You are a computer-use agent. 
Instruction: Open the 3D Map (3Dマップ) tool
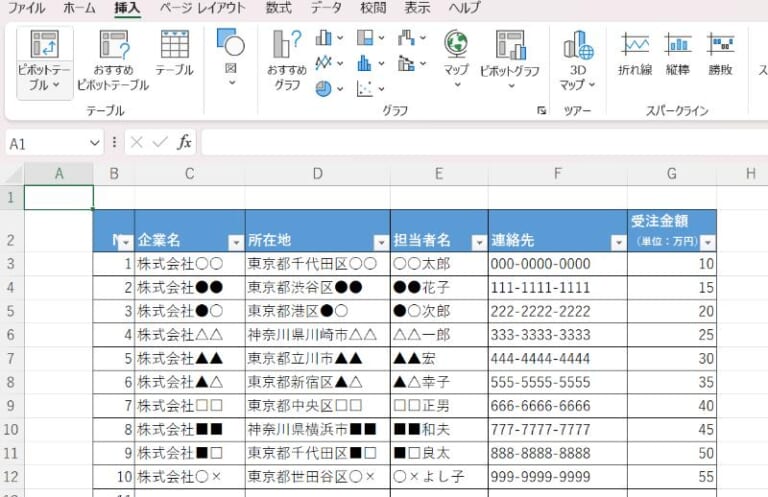pyautogui.click(x=578, y=61)
